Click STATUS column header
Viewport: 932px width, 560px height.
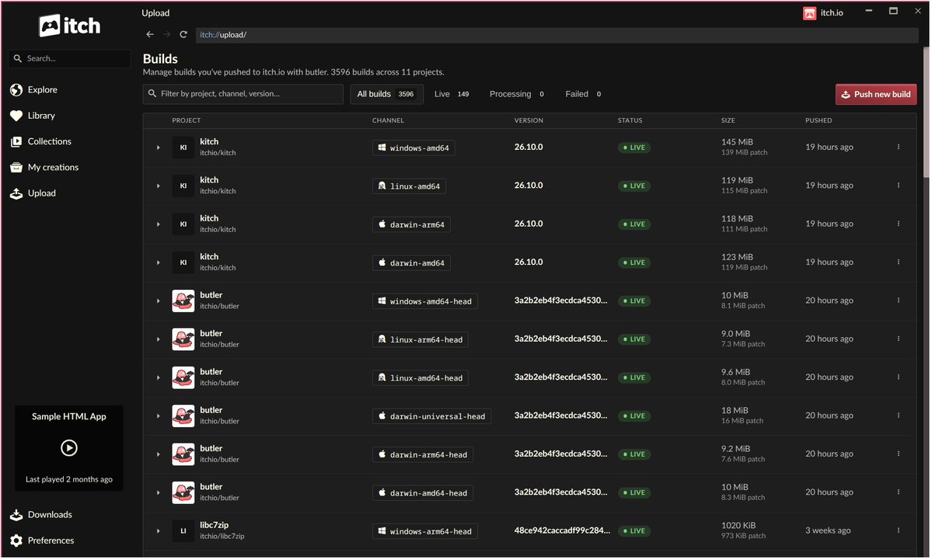point(630,120)
